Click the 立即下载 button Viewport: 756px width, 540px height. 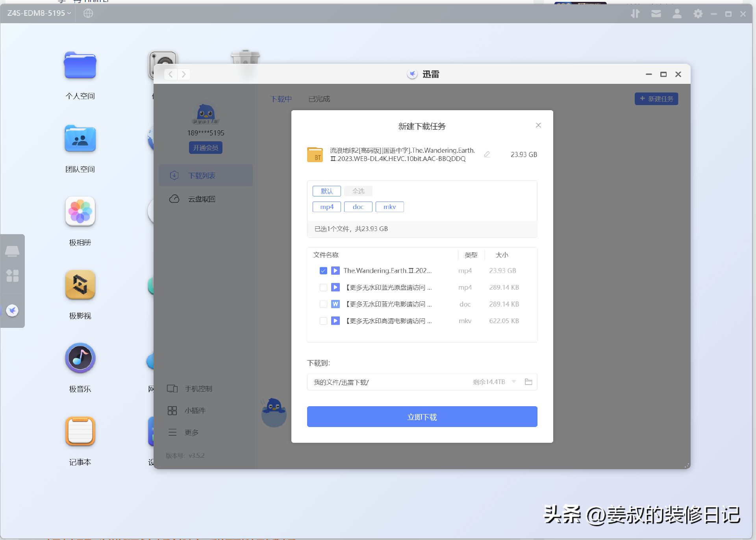point(422,417)
